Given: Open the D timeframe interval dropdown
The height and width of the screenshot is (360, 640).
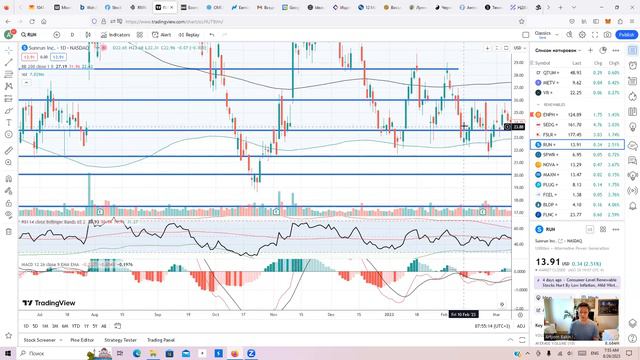Looking at the screenshot, I should [x=72, y=35].
